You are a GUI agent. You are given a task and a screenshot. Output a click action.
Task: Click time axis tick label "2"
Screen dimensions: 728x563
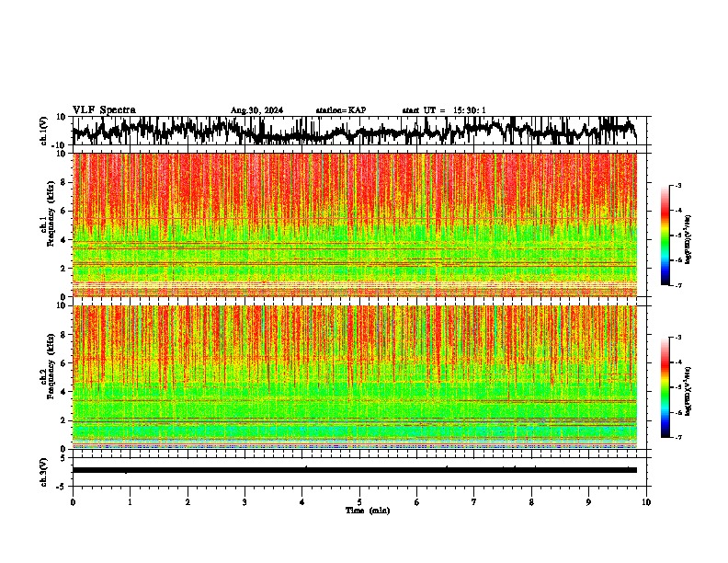click(188, 502)
